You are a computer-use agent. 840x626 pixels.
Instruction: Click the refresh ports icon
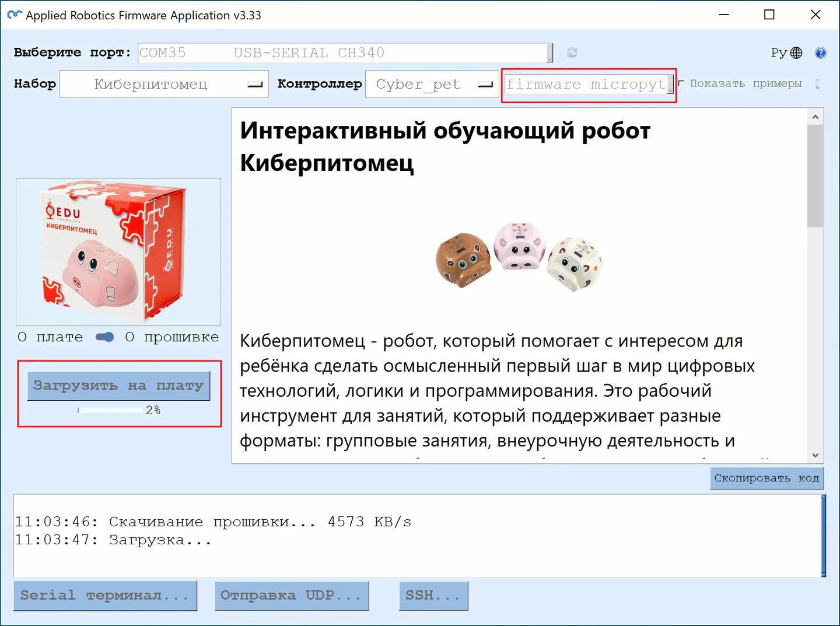pyautogui.click(x=572, y=53)
